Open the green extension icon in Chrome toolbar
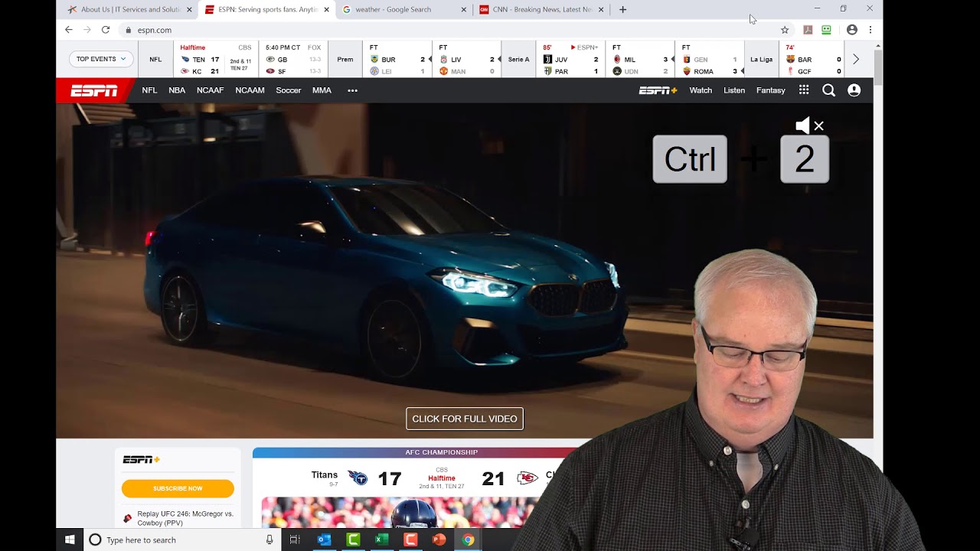Screen dimensions: 980x551 tap(826, 30)
